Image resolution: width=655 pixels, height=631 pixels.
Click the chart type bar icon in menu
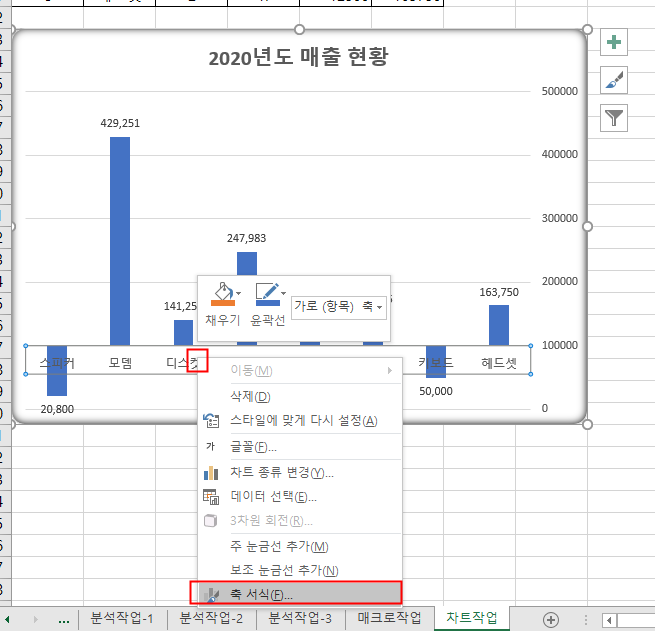click(x=211, y=473)
